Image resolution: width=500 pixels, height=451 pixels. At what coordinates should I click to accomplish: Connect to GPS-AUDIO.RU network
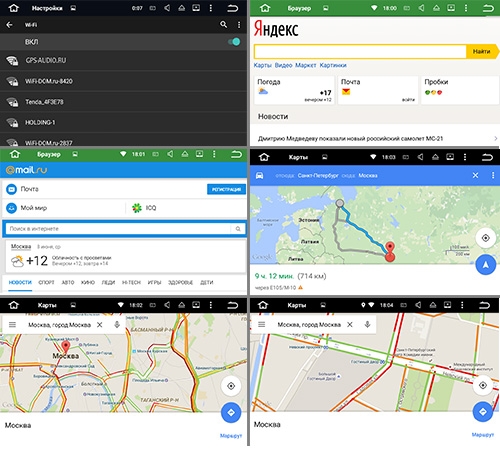click(x=123, y=60)
